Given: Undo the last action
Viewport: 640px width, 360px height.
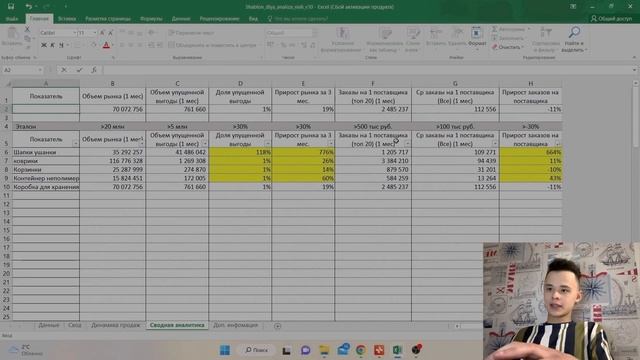Looking at the screenshot, I should (x=28, y=7).
